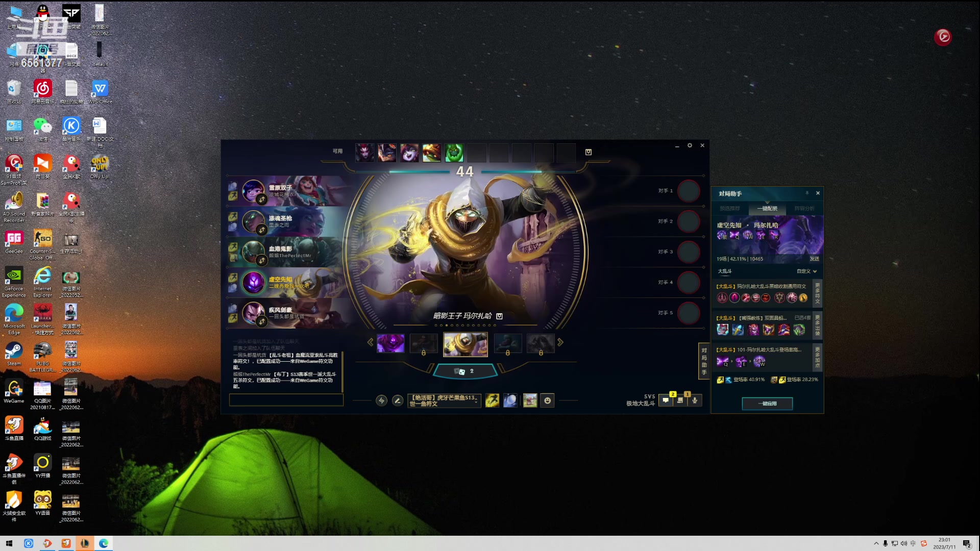Toggle the voice microphone in the lobby

coord(695,400)
